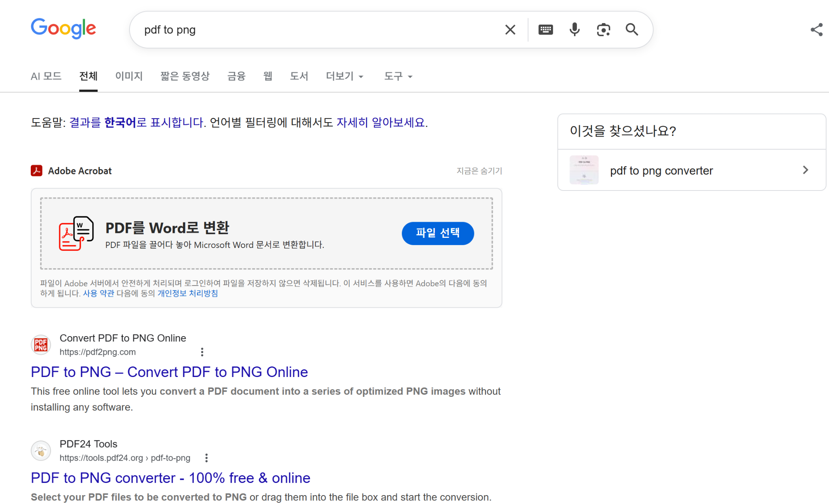The height and width of the screenshot is (504, 829).
Task: Click the 파일 선택 button
Action: point(438,233)
